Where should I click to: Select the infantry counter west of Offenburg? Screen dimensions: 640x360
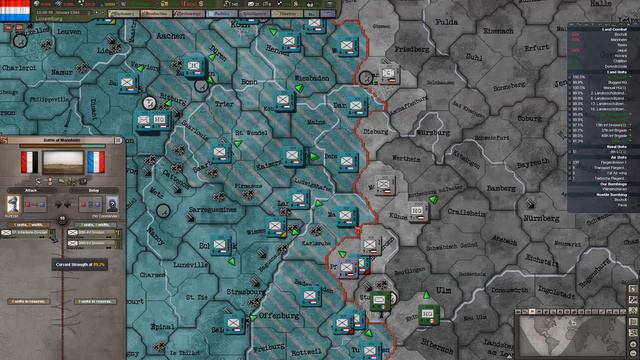[x=234, y=325]
